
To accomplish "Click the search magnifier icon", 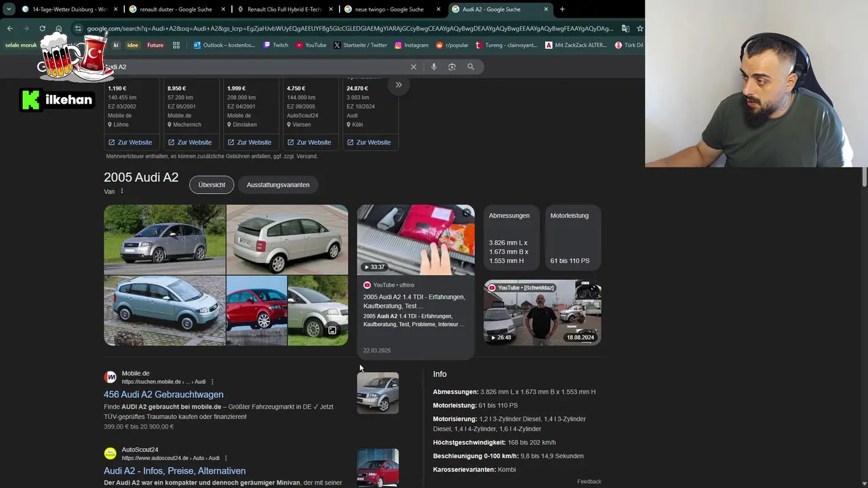I will click(x=471, y=66).
